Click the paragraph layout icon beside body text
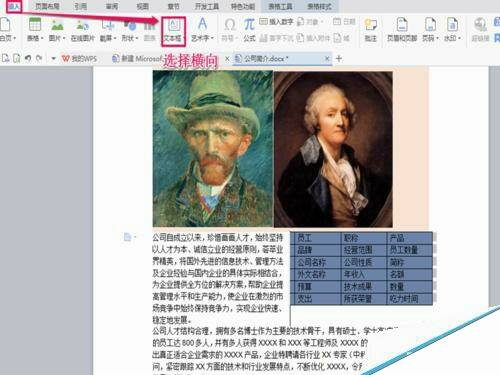The height and width of the screenshot is (375, 500). click(x=127, y=237)
